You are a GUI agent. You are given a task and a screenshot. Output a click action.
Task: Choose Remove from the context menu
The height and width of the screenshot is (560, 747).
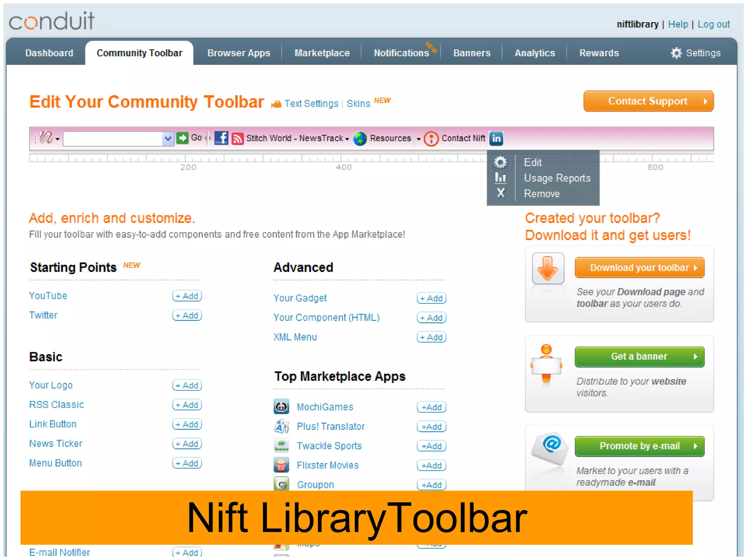[542, 194]
